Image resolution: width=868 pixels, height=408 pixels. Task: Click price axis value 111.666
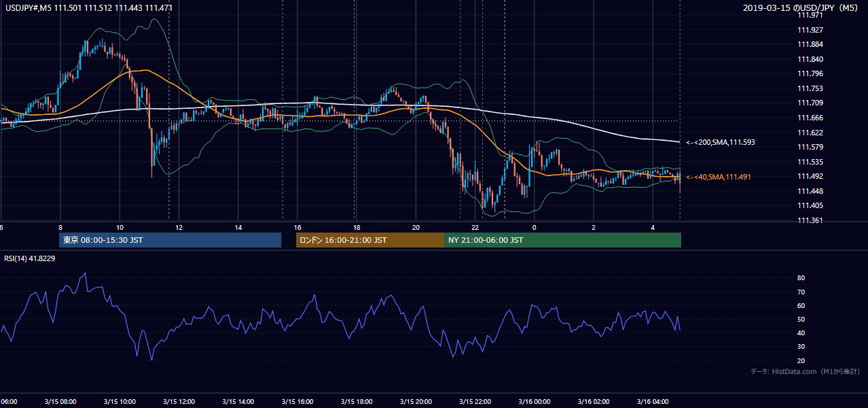point(810,118)
